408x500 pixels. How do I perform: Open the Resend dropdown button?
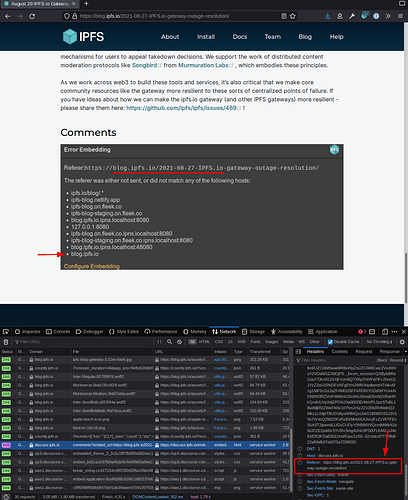398,360
